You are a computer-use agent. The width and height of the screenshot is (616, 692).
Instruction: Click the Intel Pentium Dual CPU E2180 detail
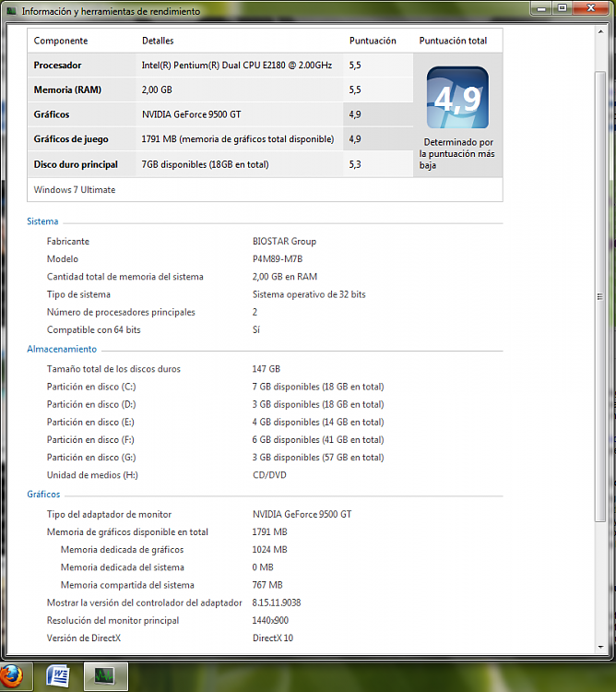[237, 66]
